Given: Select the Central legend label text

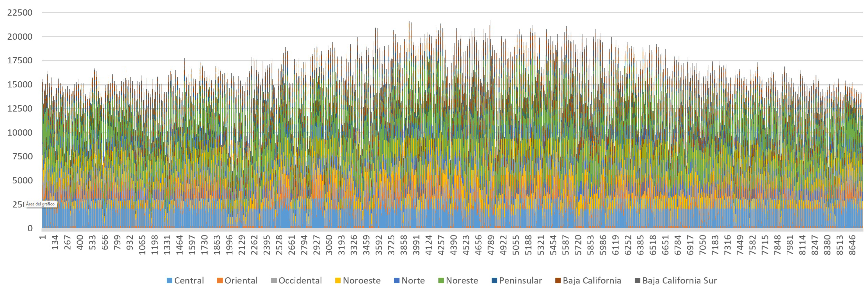Looking at the screenshot, I should coord(189,281).
